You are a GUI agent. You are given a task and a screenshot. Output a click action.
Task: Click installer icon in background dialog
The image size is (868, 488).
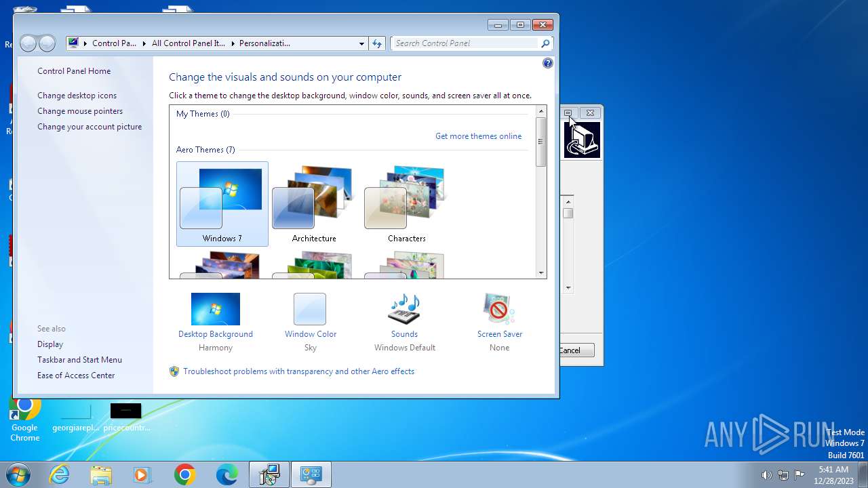click(x=583, y=140)
